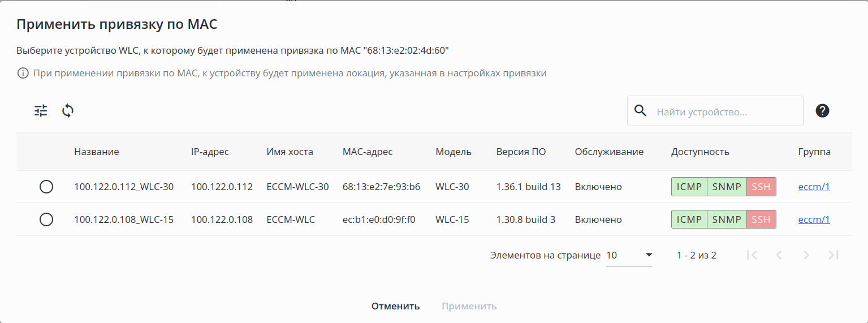Go to the previous page arrow
Viewport: 868px width, 323px height.
pos(779,255)
